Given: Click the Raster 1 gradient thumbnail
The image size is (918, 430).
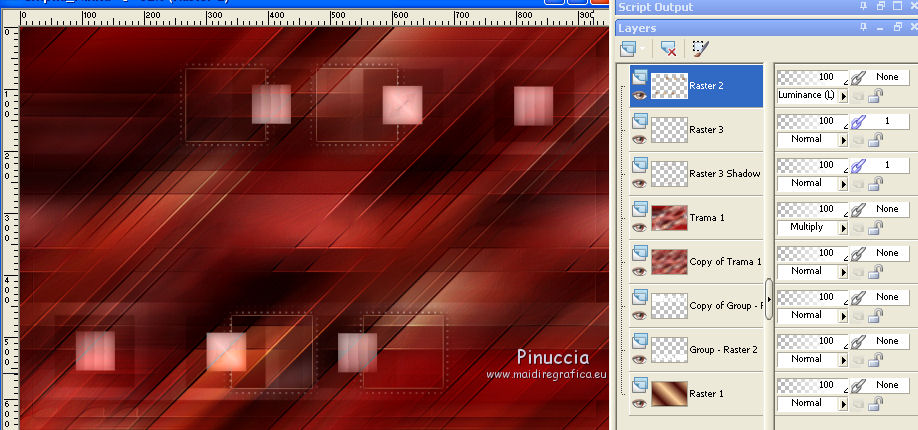Looking at the screenshot, I should click(669, 394).
